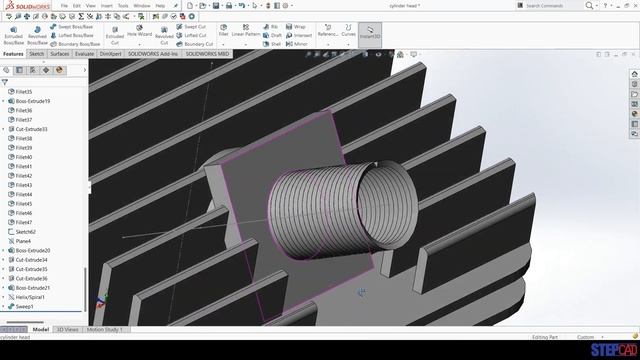
Task: Open the Hole Wizard dropdown arrow
Action: [x=139, y=44]
